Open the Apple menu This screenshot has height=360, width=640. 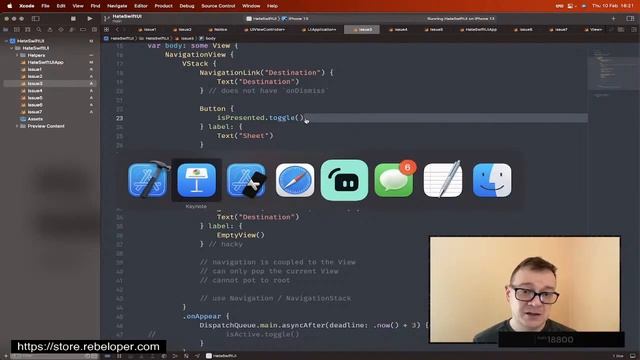9,6
